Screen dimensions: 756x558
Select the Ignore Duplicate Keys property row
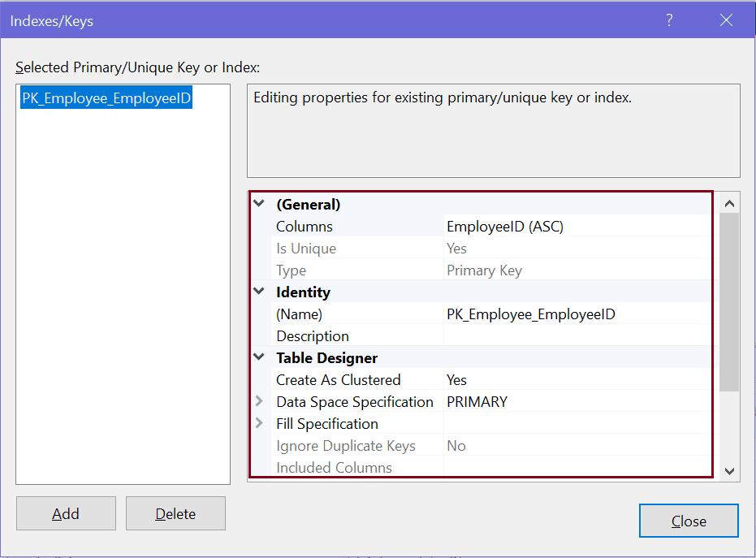point(365,445)
